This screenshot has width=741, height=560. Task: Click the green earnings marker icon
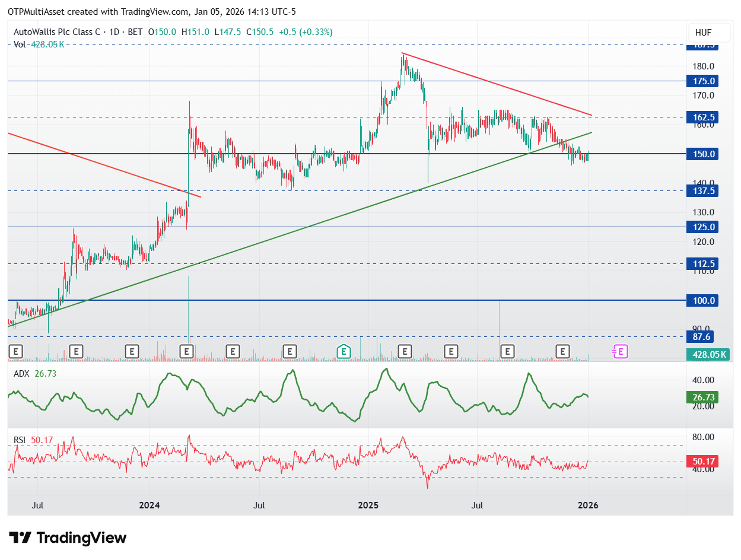click(343, 352)
